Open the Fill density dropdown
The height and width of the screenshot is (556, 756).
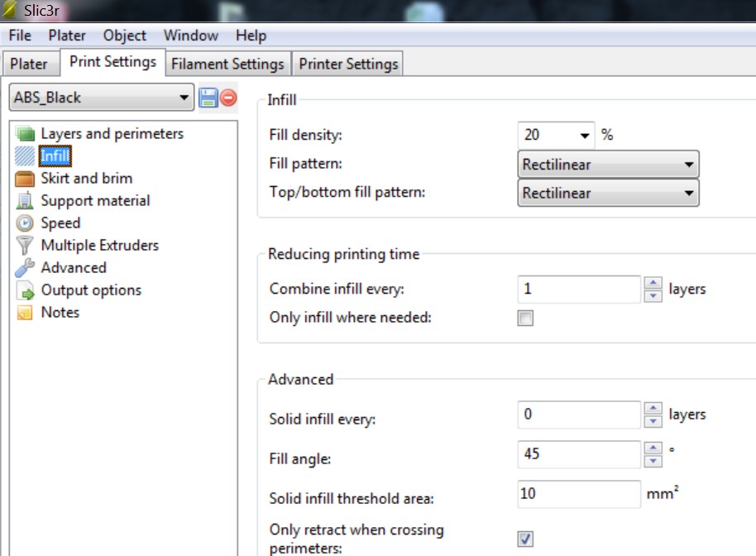585,136
